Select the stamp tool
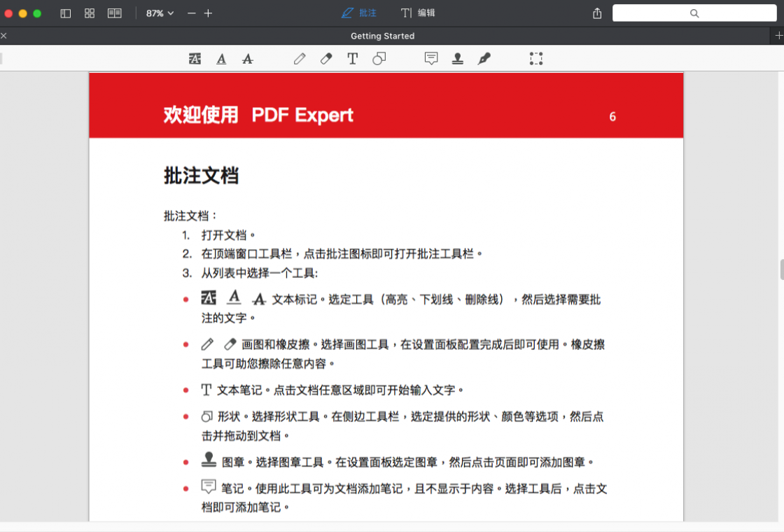Screen dimensions: 784x532 pos(458,59)
